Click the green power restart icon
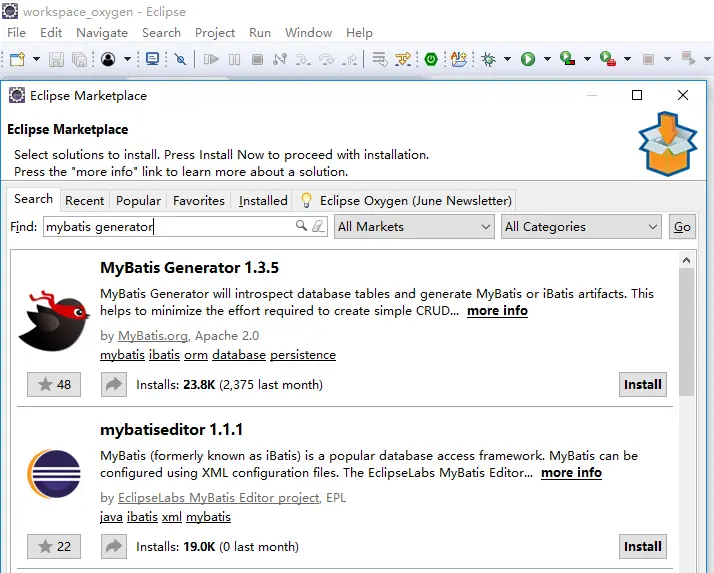The height and width of the screenshot is (573, 714). [x=431, y=59]
